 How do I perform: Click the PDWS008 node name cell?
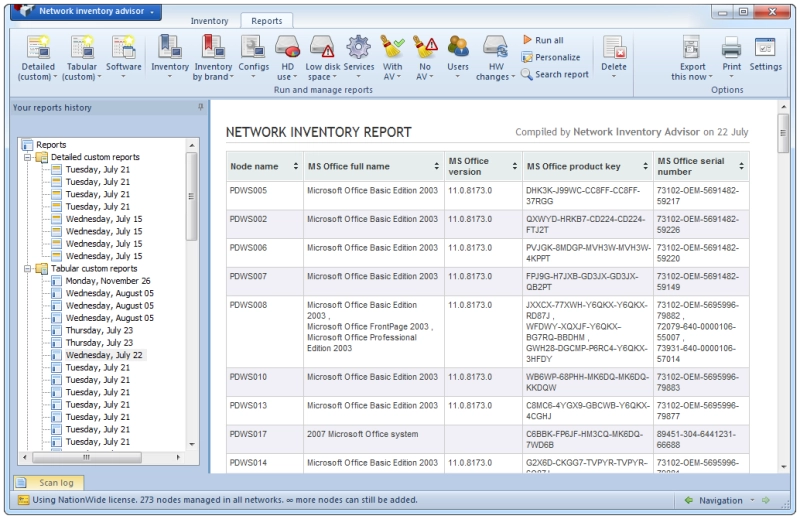pos(264,332)
